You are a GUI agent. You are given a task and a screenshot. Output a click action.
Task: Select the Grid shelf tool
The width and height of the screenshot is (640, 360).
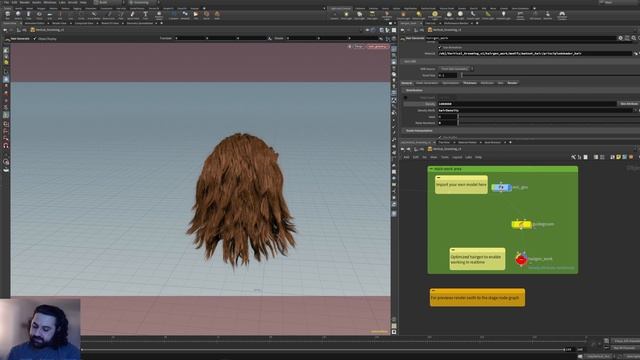49,15
